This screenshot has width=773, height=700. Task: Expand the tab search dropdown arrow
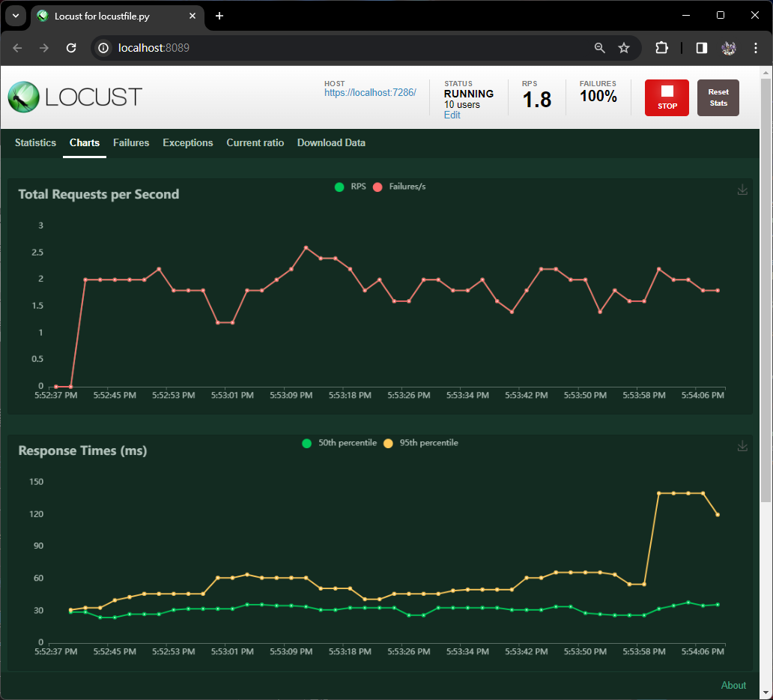coord(15,16)
